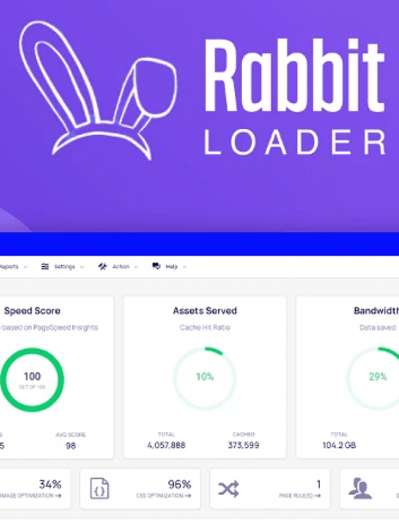Expand the Settings dropdown chevron
Viewport: 399px width, 532px height.
[x=82, y=267]
